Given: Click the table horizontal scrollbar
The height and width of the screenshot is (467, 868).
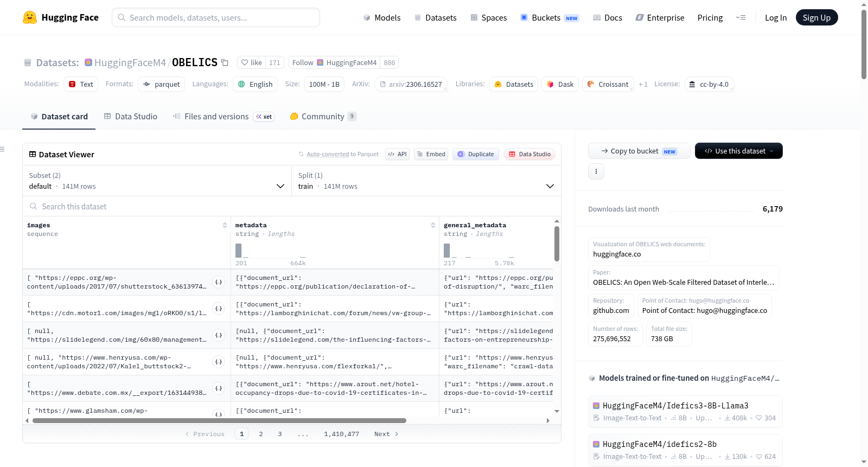Looking at the screenshot, I should [219, 420].
